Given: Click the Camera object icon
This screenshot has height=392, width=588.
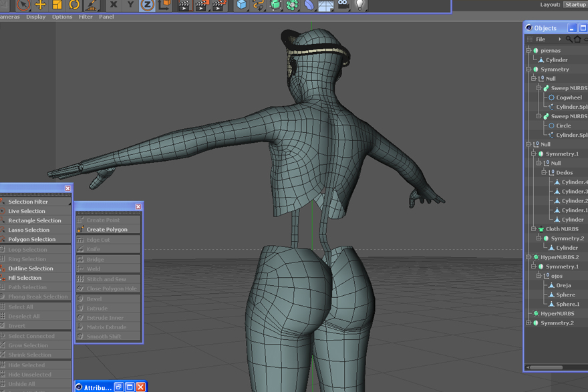Looking at the screenshot, I should coord(343,5).
